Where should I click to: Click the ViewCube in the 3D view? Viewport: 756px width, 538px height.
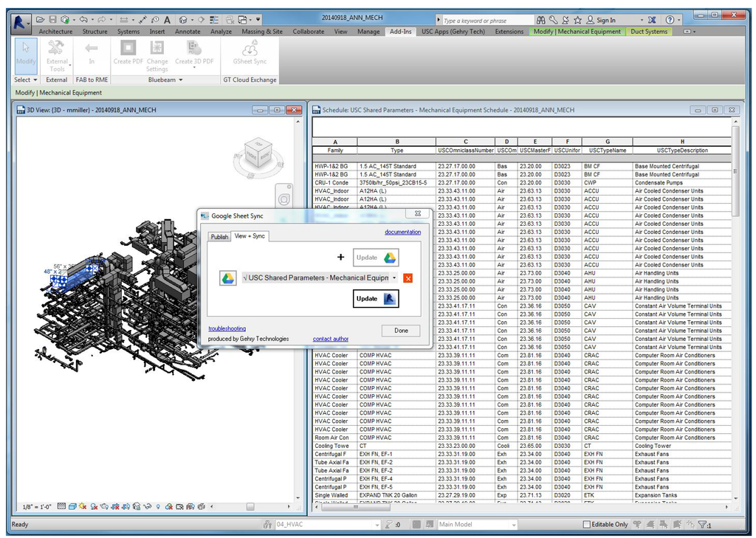pos(258,154)
